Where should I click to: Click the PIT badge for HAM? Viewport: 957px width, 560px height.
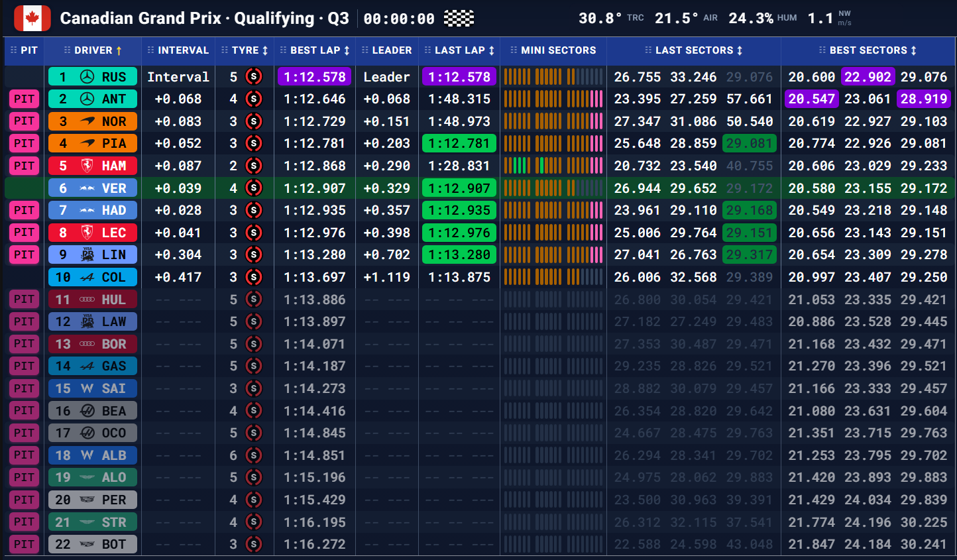pyautogui.click(x=24, y=166)
